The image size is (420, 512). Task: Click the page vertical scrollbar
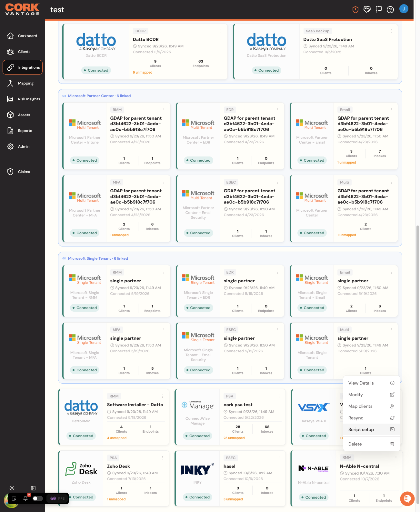[x=418, y=365]
